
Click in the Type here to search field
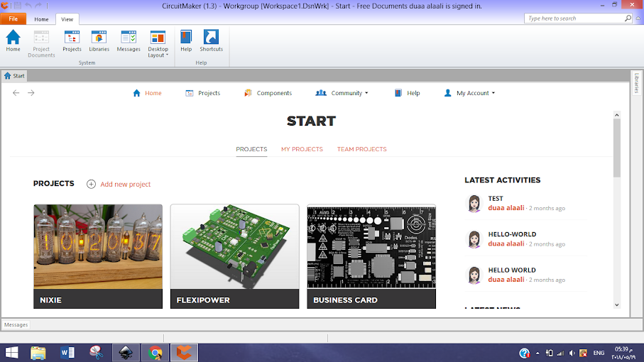[x=574, y=18]
